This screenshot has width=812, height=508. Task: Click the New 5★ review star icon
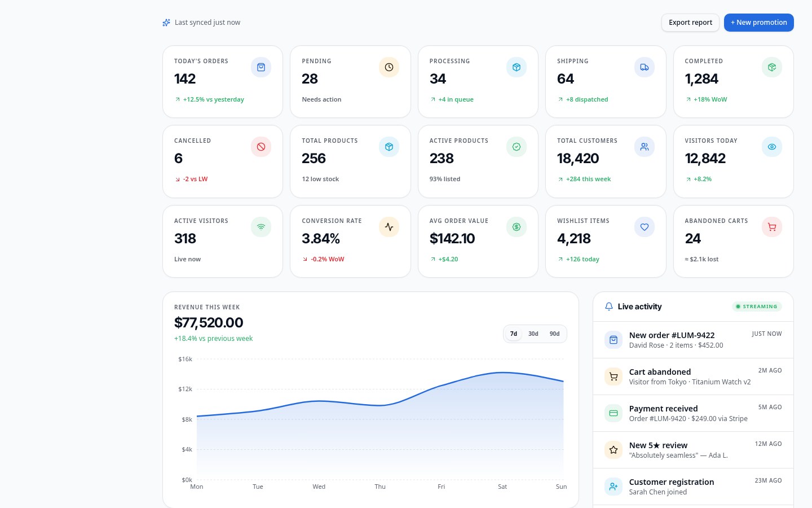pos(614,450)
